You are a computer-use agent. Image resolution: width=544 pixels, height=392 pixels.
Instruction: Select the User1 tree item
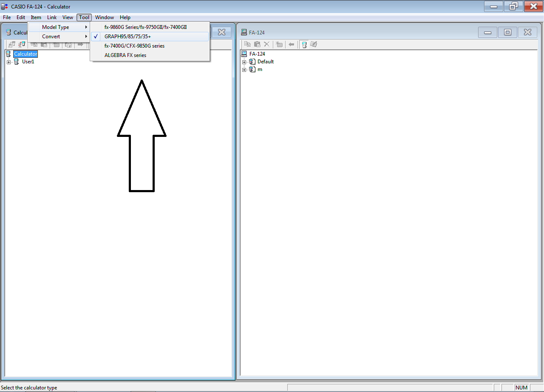pos(28,62)
